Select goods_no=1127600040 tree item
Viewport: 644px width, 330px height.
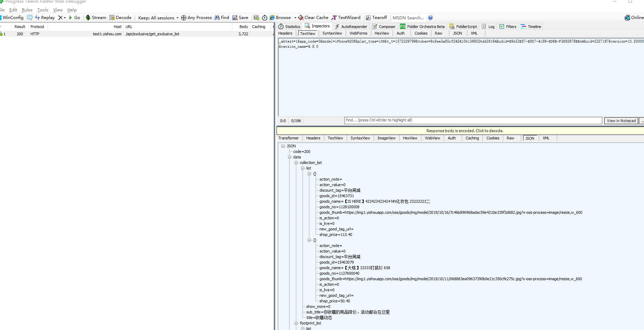pyautogui.click(x=339, y=273)
